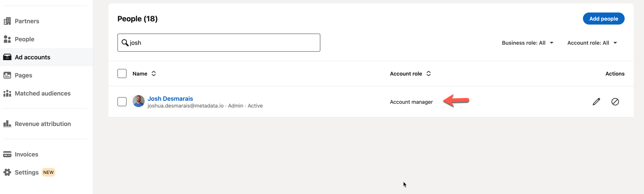Click the Invoices card icon
Screen dimensions: 644x194
tap(7, 154)
